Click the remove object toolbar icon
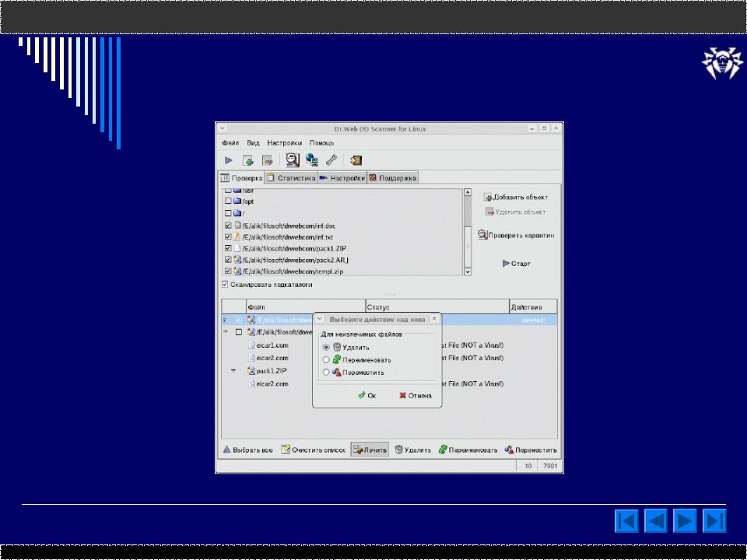747x560 pixels. point(267,160)
